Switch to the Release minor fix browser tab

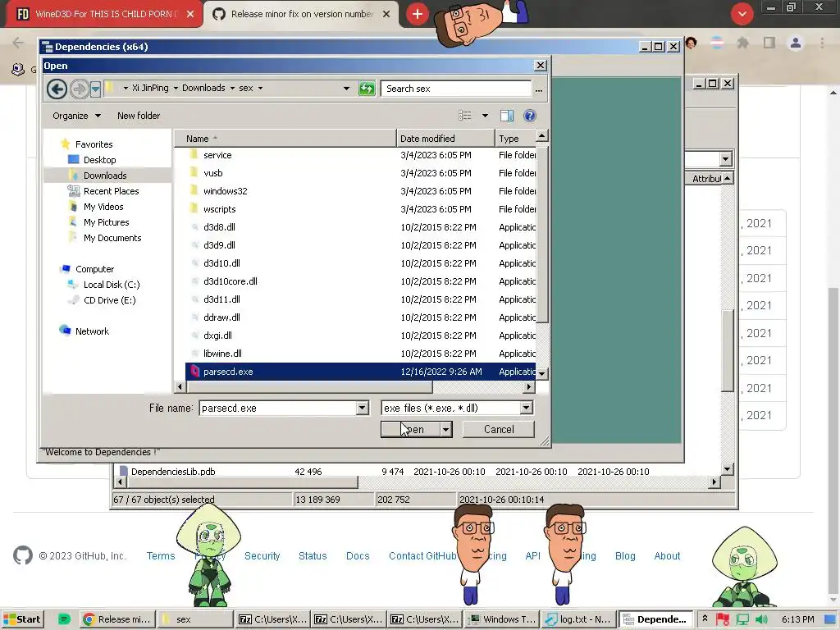pos(301,14)
